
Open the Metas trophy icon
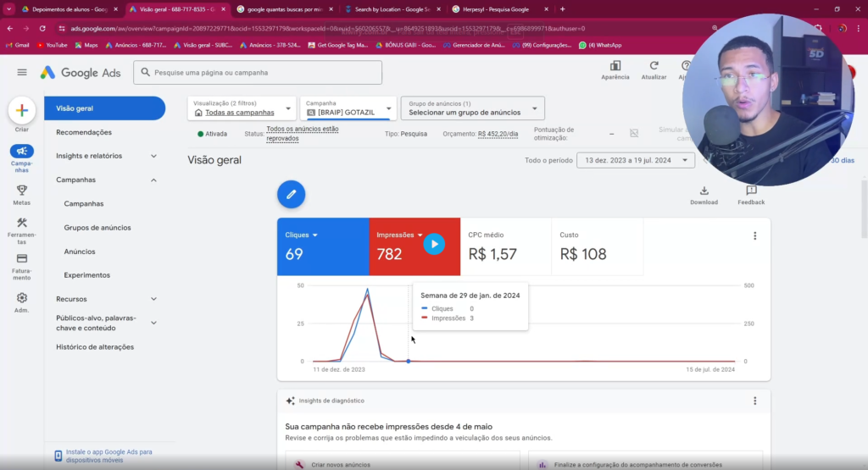point(22,191)
